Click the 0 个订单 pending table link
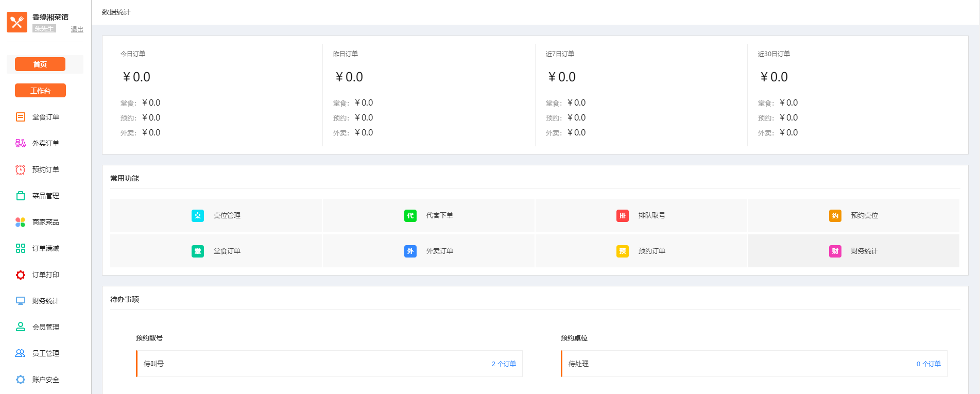 [x=928, y=364]
